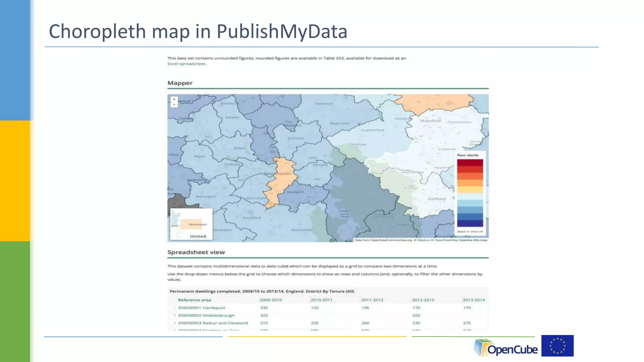The height and width of the screenshot is (362, 644).
Task: Open the Mapbox attribution link
Action: tap(422, 240)
